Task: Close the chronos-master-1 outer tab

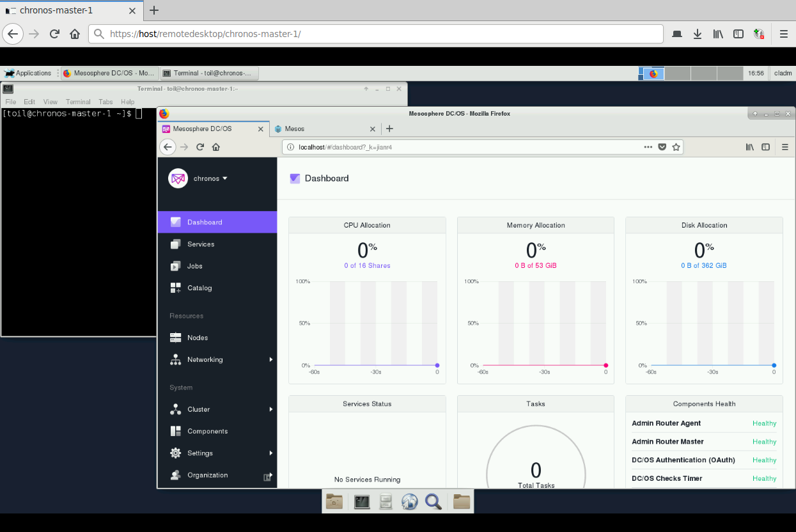Action: coord(132,10)
